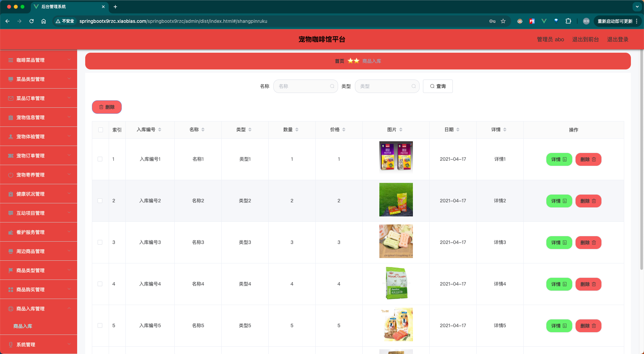Click the Royal Canin image in row 入库编号4
This screenshot has height=354, width=644.
(x=396, y=283)
